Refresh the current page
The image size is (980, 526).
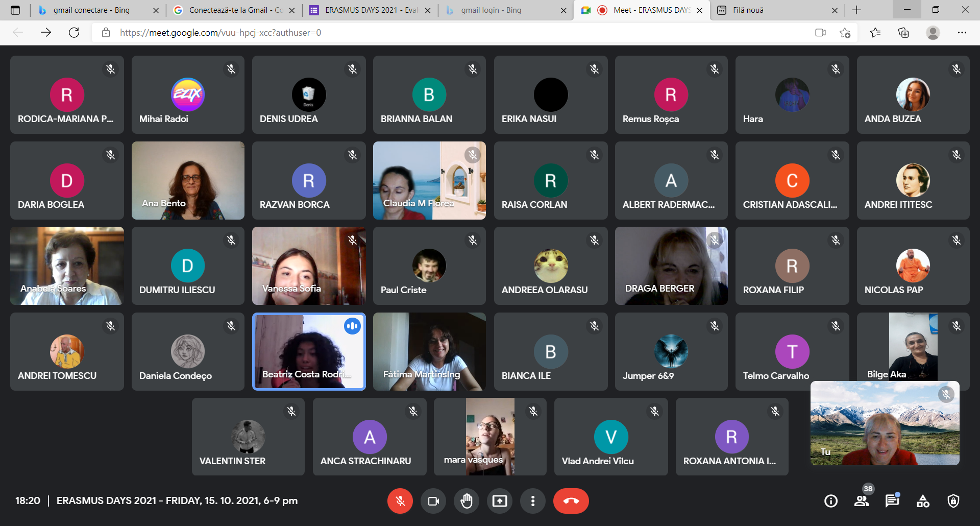[x=74, y=33]
